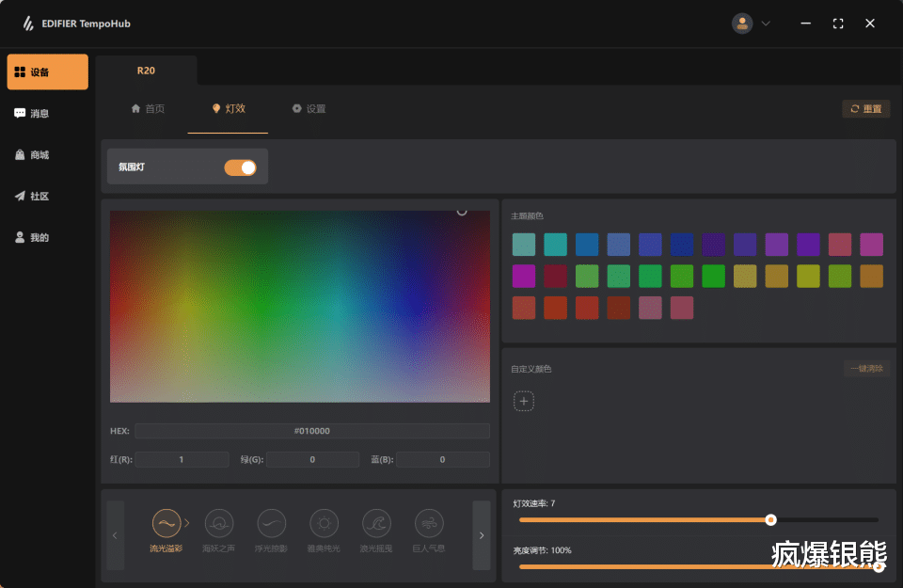The height and width of the screenshot is (588, 903).
Task: Click the 灯效速率 speed slider handle
Action: 770,519
